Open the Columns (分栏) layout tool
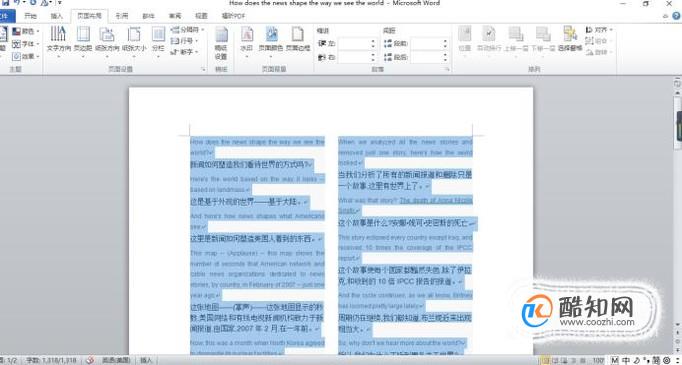This screenshot has width=682, height=365. (158, 41)
